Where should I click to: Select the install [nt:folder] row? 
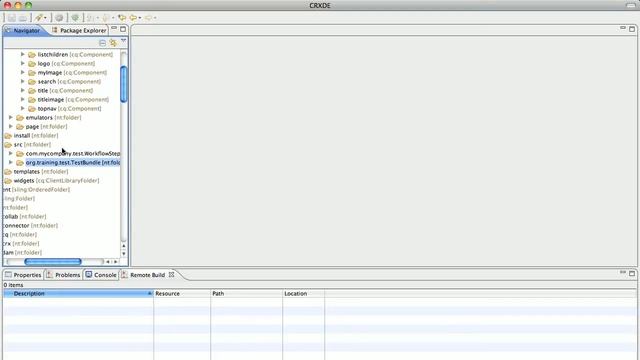(x=31, y=136)
